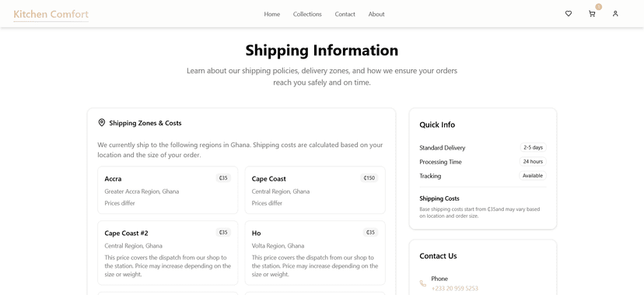Image resolution: width=644 pixels, height=295 pixels.
Task: Go to the Home menu item
Action: pos(272,14)
